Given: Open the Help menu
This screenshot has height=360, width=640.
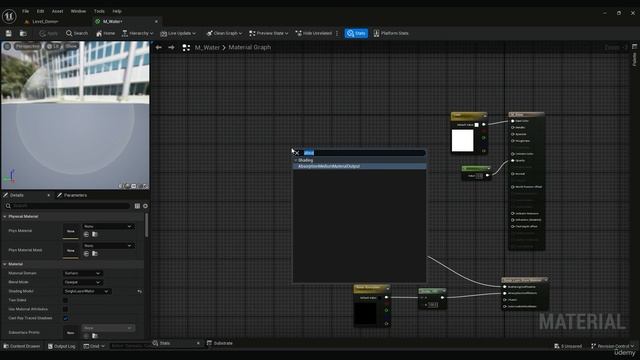Looking at the screenshot, I should tap(117, 11).
